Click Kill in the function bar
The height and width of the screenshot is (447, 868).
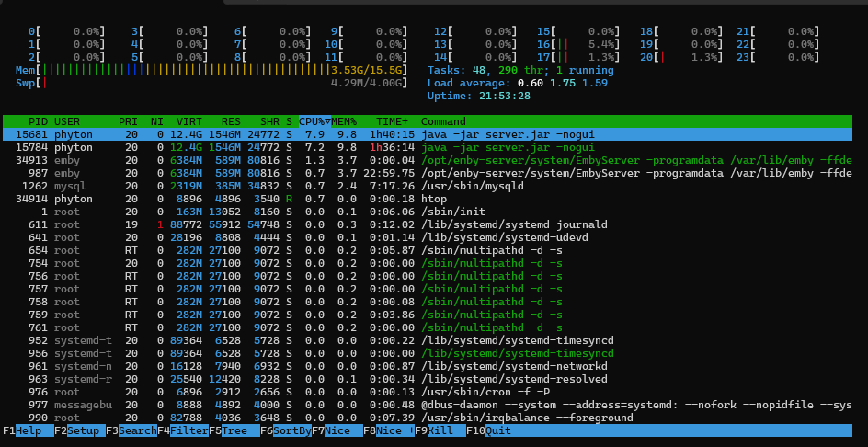(440, 430)
